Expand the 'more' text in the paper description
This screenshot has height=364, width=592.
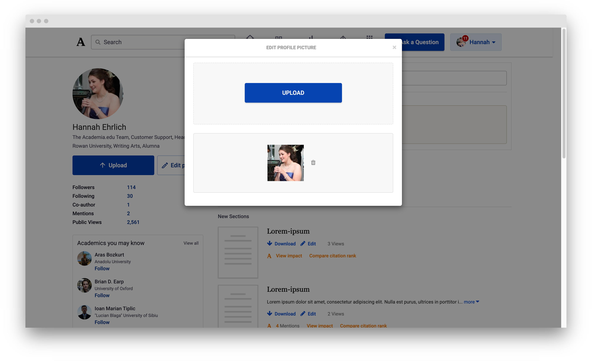point(469,302)
